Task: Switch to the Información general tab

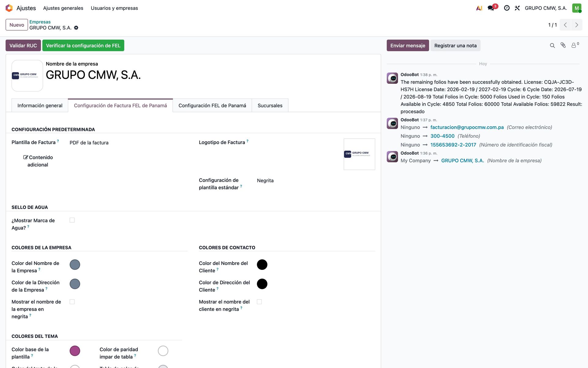Action: [40, 105]
